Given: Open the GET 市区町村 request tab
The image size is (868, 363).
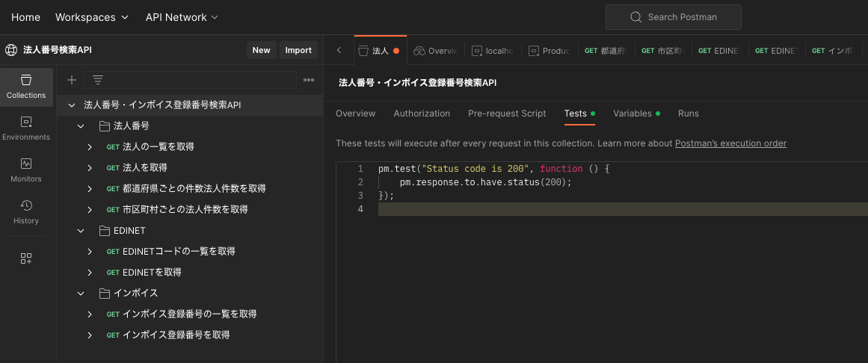Looking at the screenshot, I should pos(663,50).
